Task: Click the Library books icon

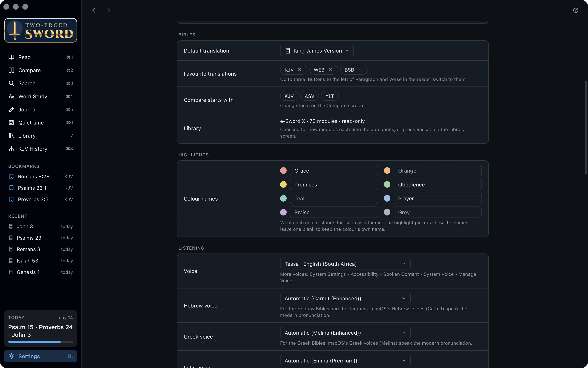Action: (x=11, y=136)
